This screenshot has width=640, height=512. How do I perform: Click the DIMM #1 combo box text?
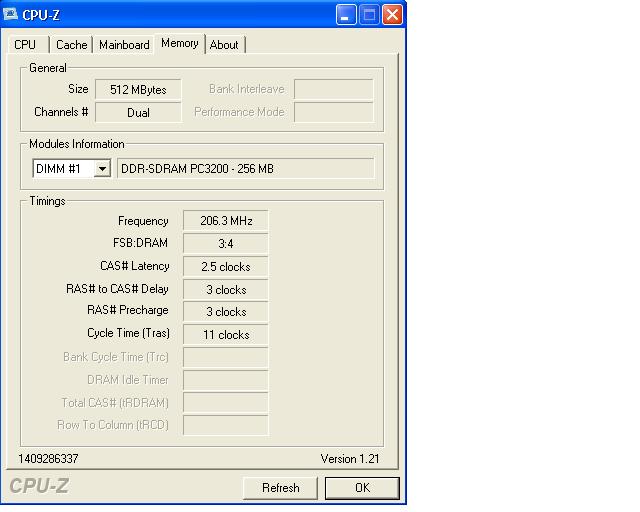[x=58, y=168]
